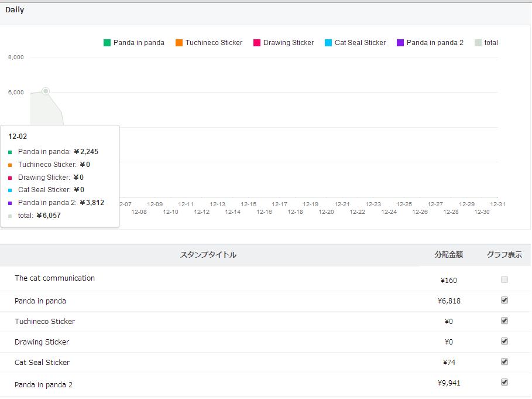This screenshot has width=532, height=399.
Task: Uncheck Cat Seal Sticker graph checkbox
Action: coord(504,362)
